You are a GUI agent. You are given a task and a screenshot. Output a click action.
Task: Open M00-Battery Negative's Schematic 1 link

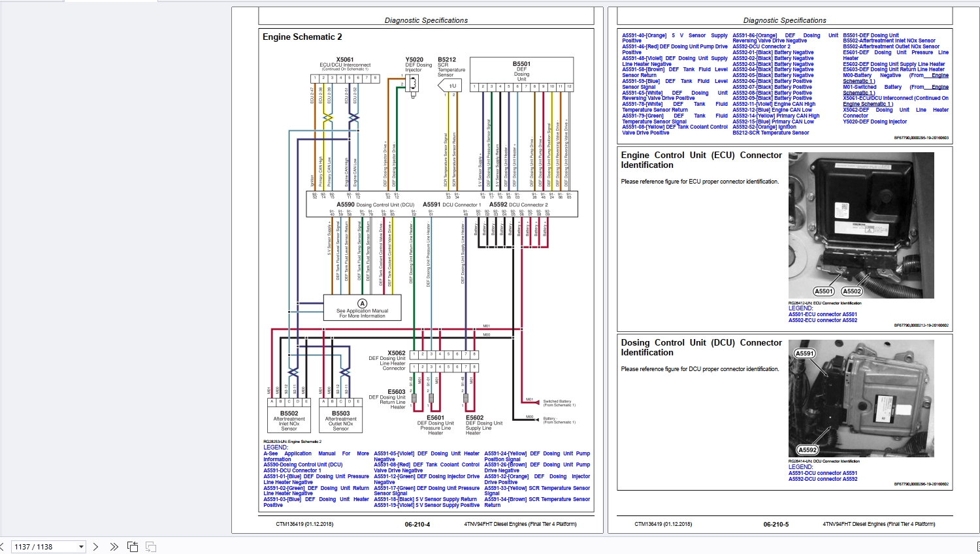[858, 81]
